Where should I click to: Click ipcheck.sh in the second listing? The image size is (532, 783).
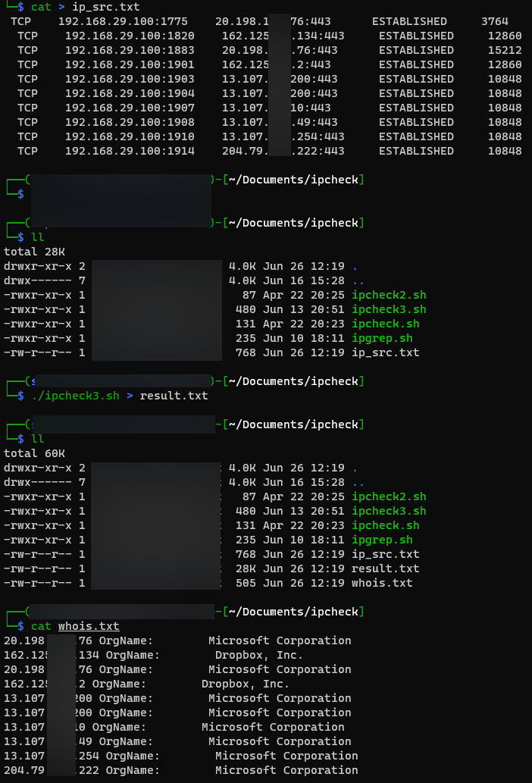385,526
